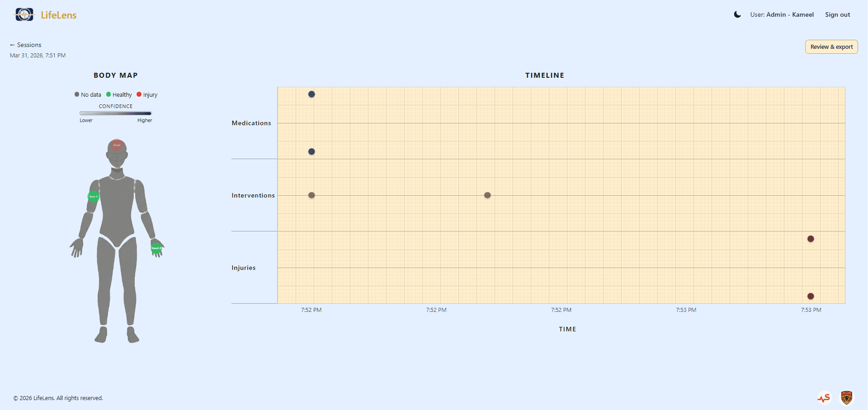Click the Injury legend red dot

[x=139, y=94]
